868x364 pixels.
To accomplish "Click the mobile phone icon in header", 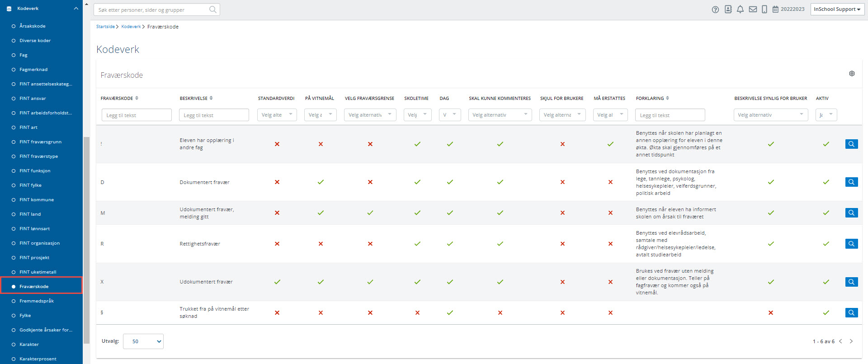I will tap(764, 9).
